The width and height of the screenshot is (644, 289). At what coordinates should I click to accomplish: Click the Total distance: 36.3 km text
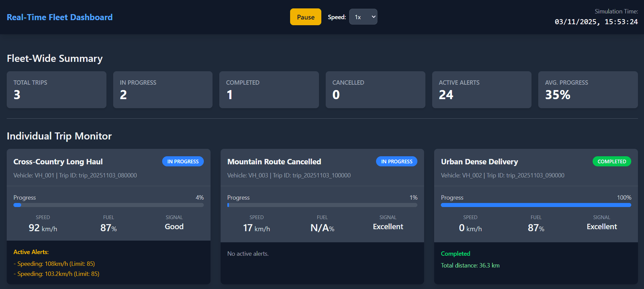tap(470, 265)
